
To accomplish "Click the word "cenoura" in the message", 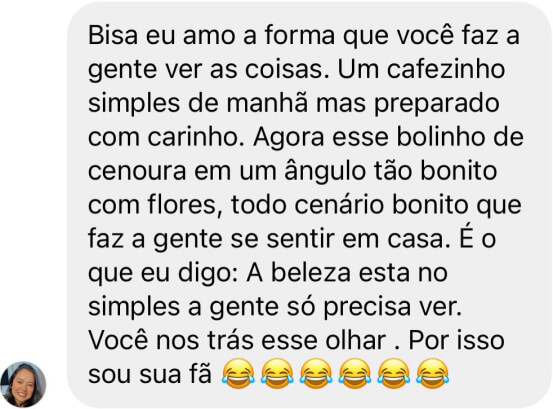I will 137,171.
